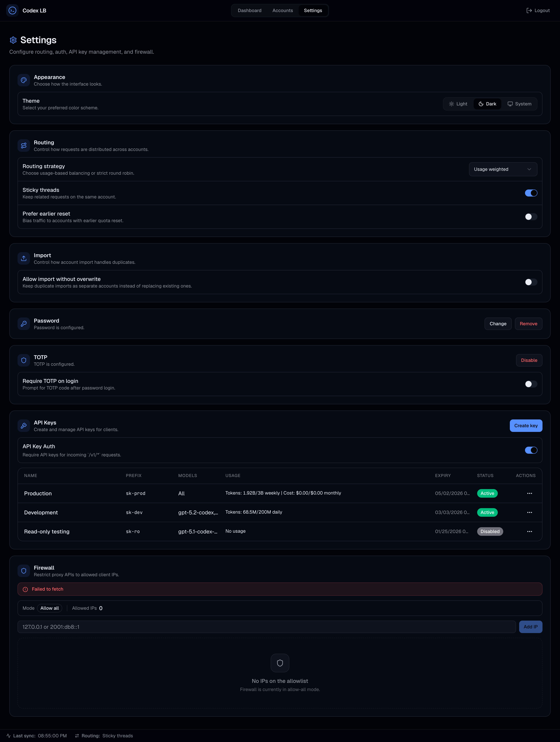Click the gpt-5.1-codex models cell
The image size is (560, 742).
[198, 532]
